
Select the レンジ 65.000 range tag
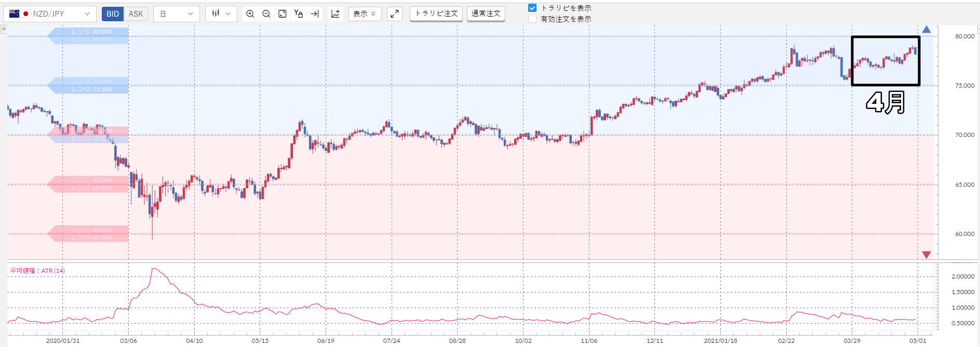[91, 181]
